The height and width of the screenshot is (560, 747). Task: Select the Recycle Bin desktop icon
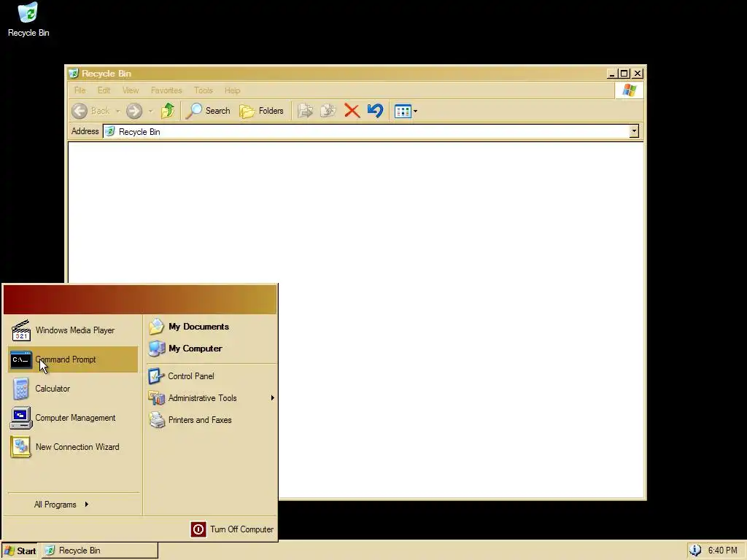coord(28,20)
